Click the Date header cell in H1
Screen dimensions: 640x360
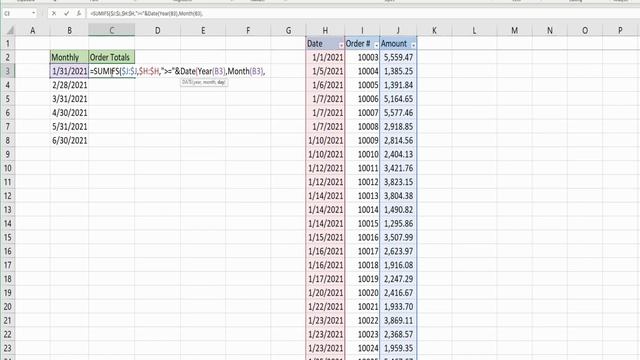[x=325, y=43]
